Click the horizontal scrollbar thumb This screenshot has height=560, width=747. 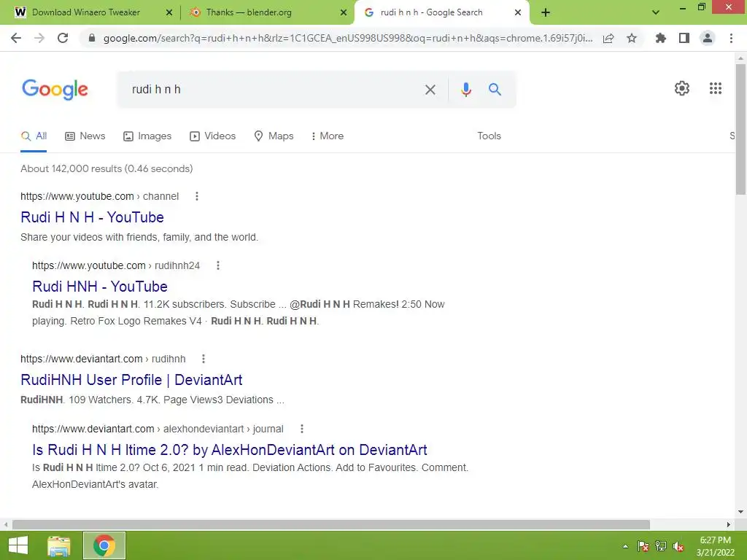331,524
